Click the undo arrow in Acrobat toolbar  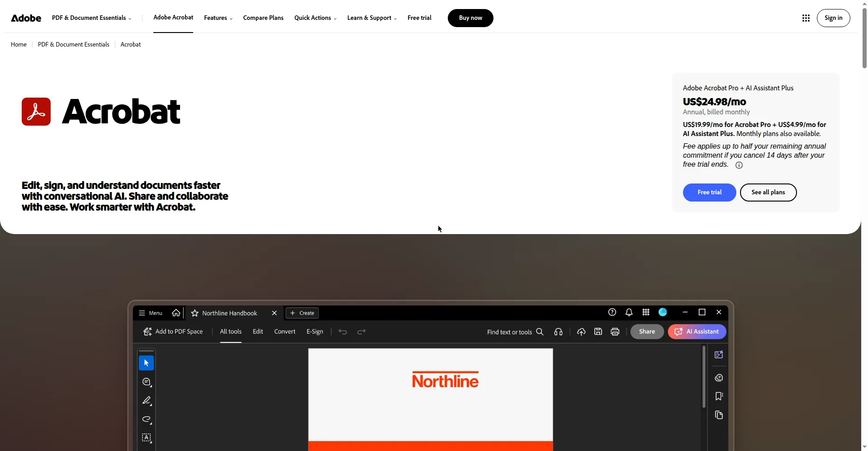(x=342, y=332)
